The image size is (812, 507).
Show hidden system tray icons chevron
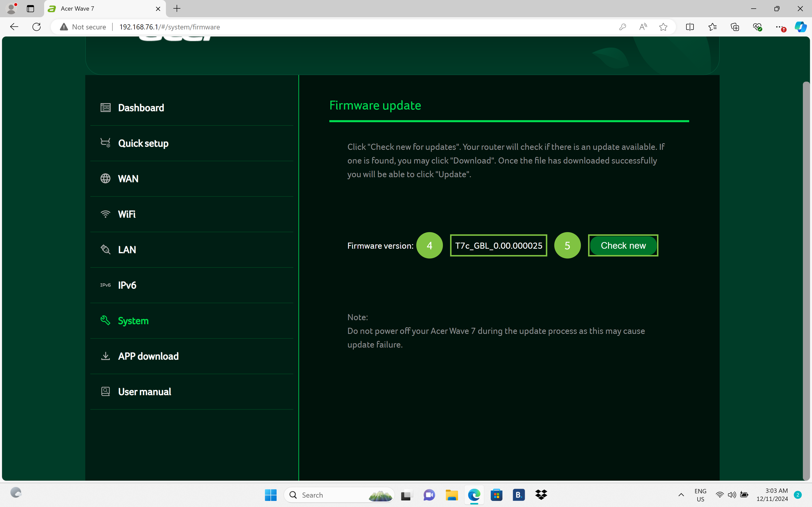[681, 495]
